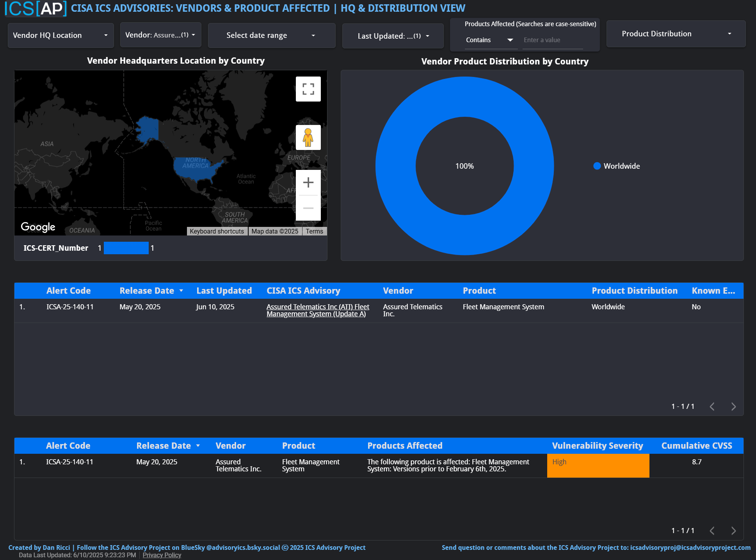The image size is (756, 560).
Task: Zoom in on the map with plus
Action: [308, 182]
